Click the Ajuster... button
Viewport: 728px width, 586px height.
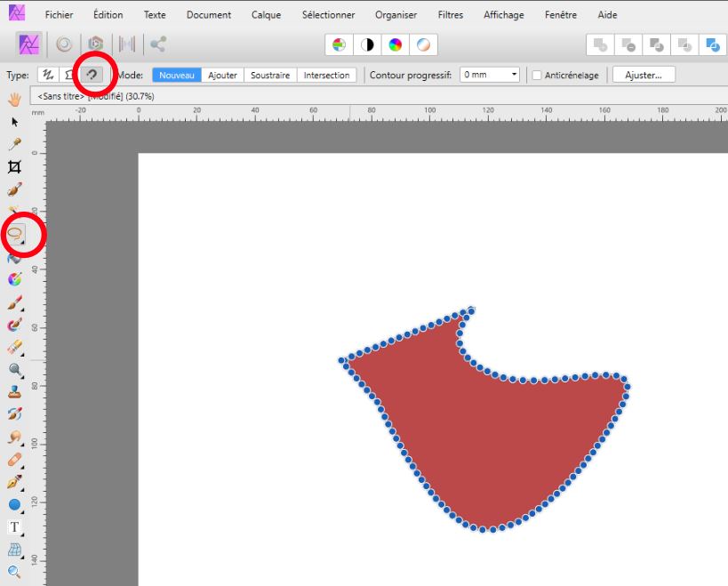click(644, 75)
